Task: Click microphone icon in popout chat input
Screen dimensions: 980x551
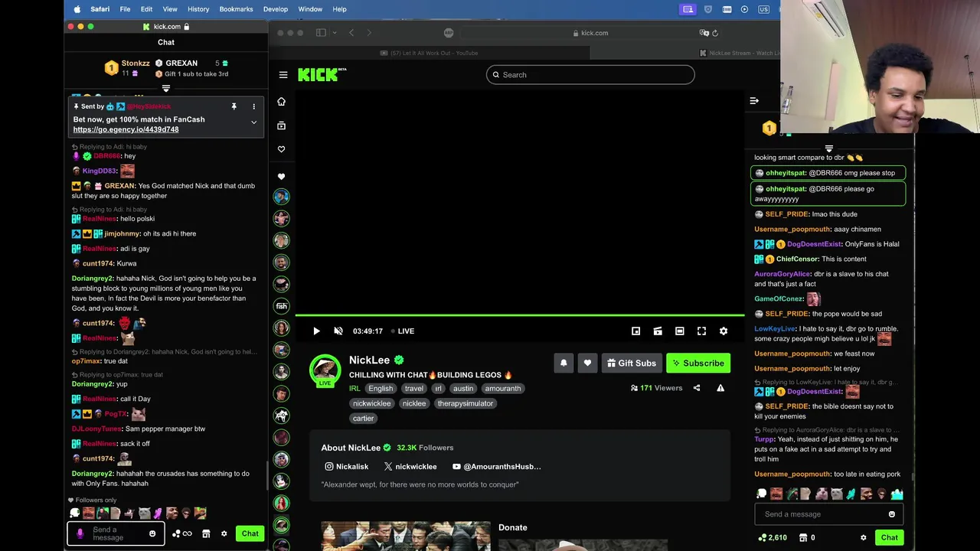Action: coord(80,533)
